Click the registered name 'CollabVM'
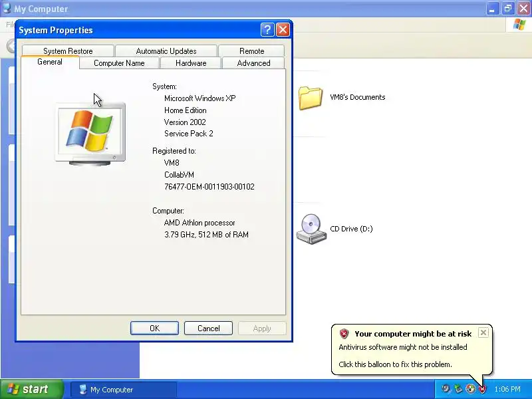Viewport: 532px width, 399px height. pos(179,175)
